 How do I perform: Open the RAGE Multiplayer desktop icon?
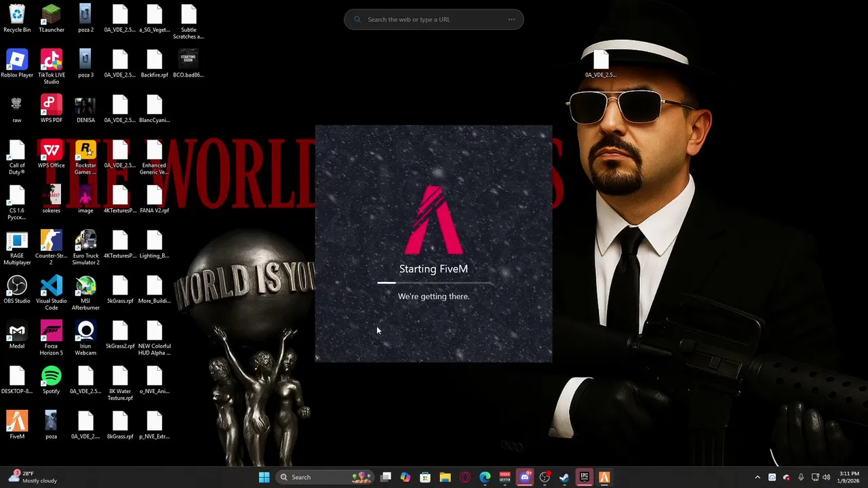point(17,248)
